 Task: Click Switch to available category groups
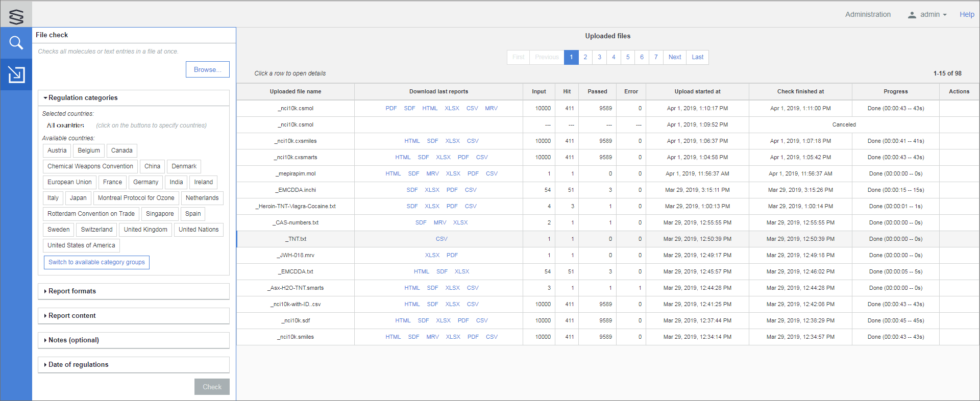(96, 262)
